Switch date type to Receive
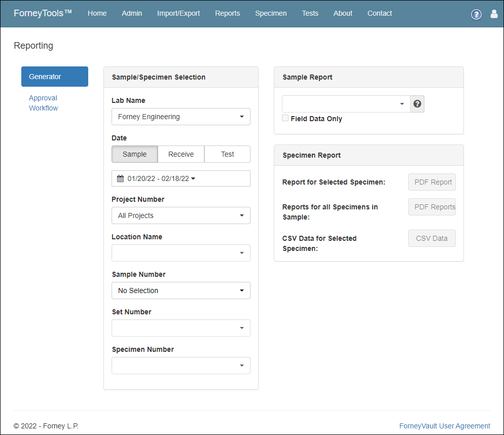Image resolution: width=504 pixels, height=435 pixels. 181,154
